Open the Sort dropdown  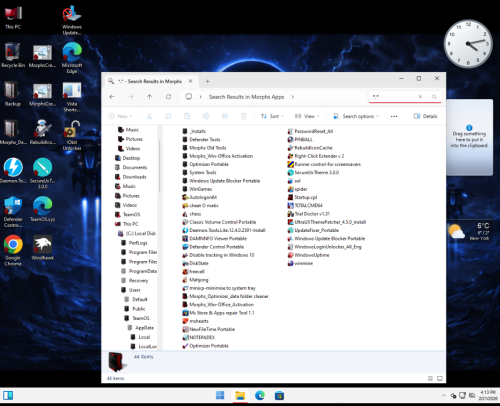click(x=272, y=116)
